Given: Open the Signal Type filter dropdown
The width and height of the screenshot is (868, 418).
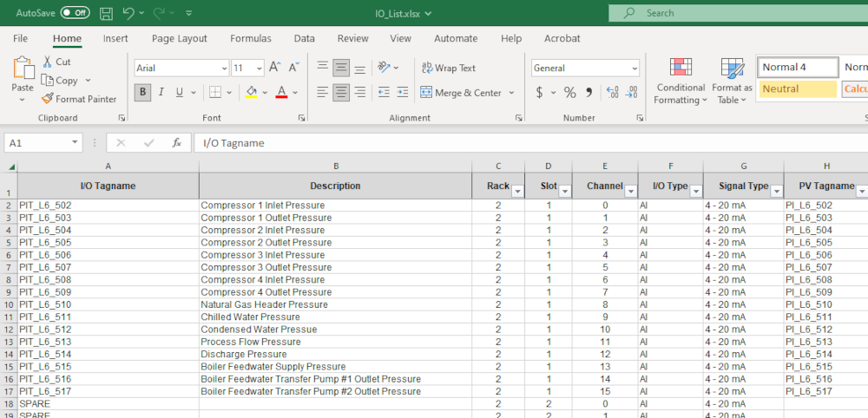Looking at the screenshot, I should coord(777,192).
